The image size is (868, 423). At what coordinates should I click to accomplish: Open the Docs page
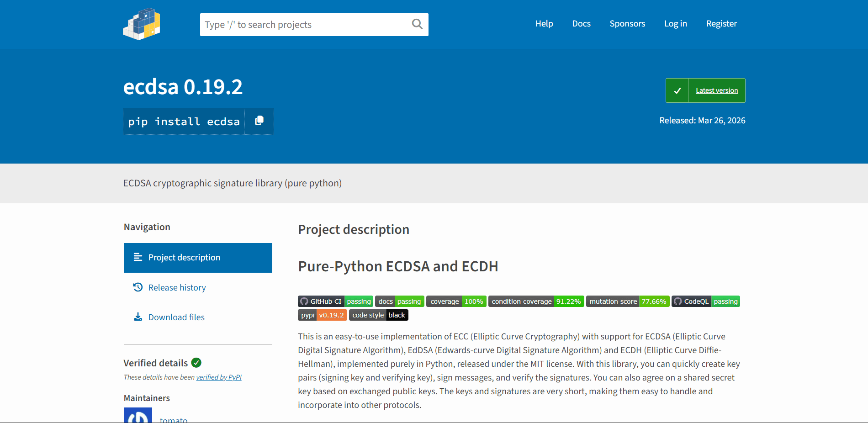tap(581, 23)
